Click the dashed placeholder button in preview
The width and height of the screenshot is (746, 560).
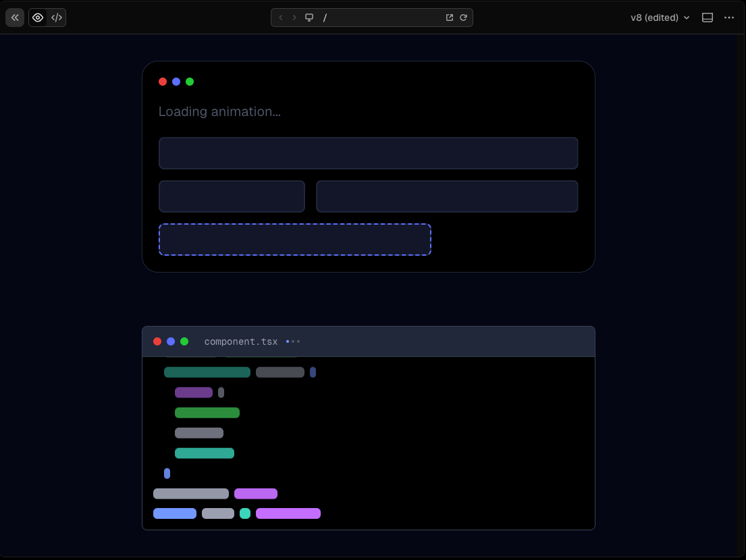pyautogui.click(x=295, y=240)
